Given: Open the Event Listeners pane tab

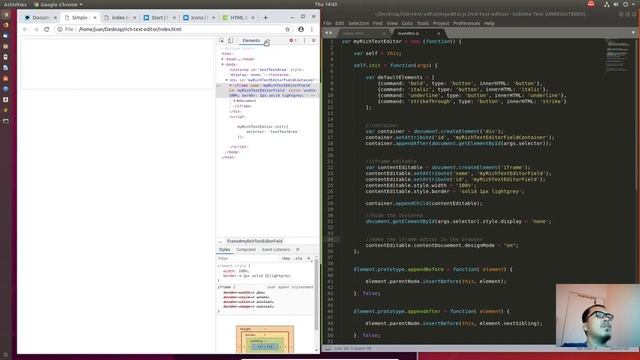Looking at the screenshot, I should pos(276,249).
